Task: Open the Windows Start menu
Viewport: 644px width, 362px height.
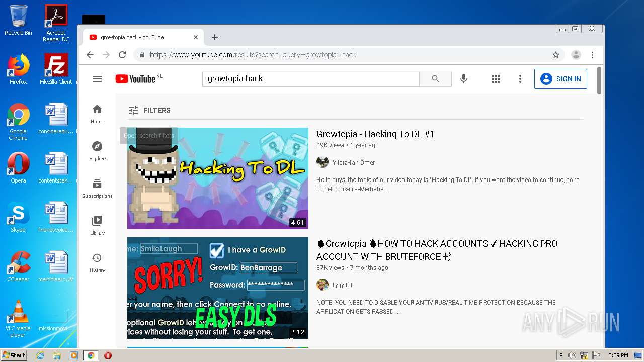Action: [x=14, y=355]
